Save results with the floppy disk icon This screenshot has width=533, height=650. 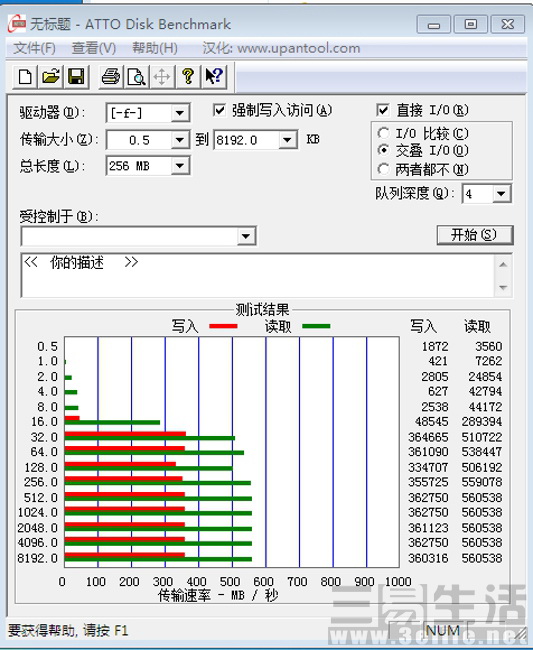pyautogui.click(x=76, y=77)
